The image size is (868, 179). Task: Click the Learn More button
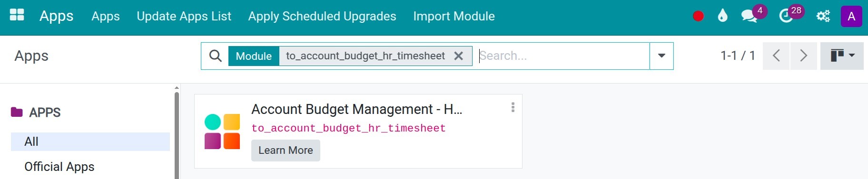tap(286, 151)
